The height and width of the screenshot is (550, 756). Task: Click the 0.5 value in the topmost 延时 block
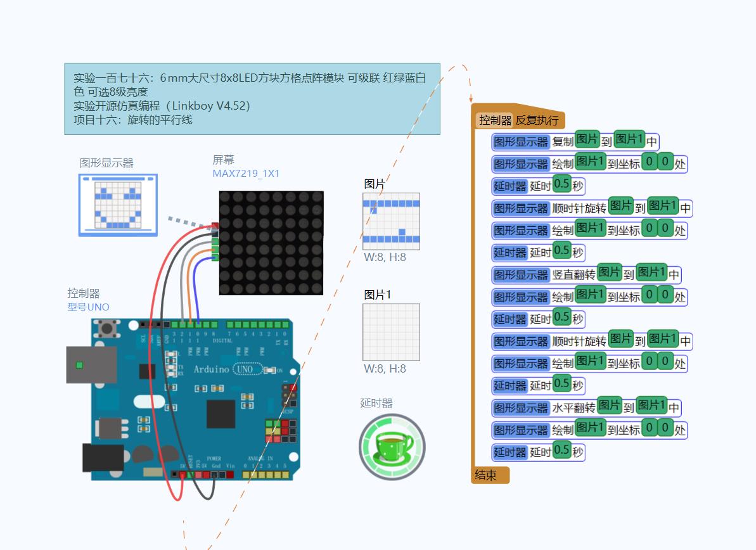pos(561,184)
